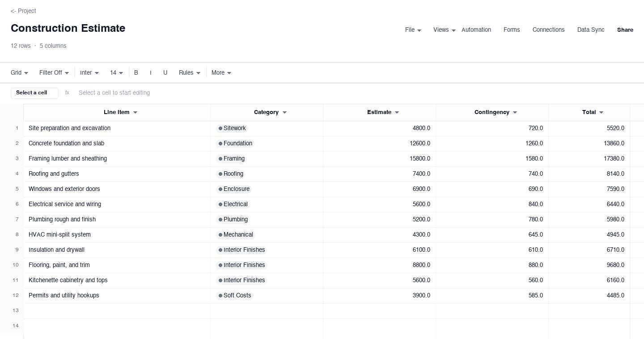
Task: Select the Roofing category tag
Action: click(231, 174)
